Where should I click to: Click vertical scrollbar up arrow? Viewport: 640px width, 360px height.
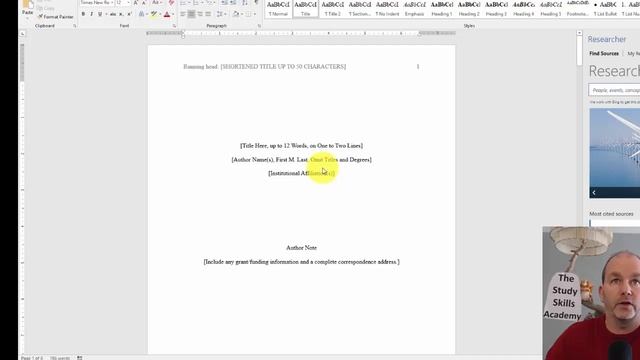coord(579,33)
